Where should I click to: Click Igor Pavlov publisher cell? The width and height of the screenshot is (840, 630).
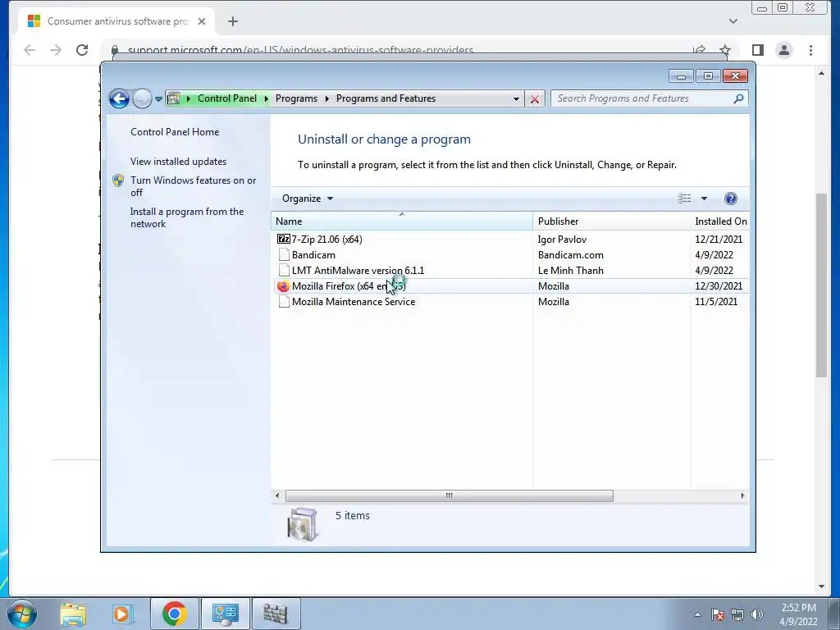pyautogui.click(x=562, y=240)
